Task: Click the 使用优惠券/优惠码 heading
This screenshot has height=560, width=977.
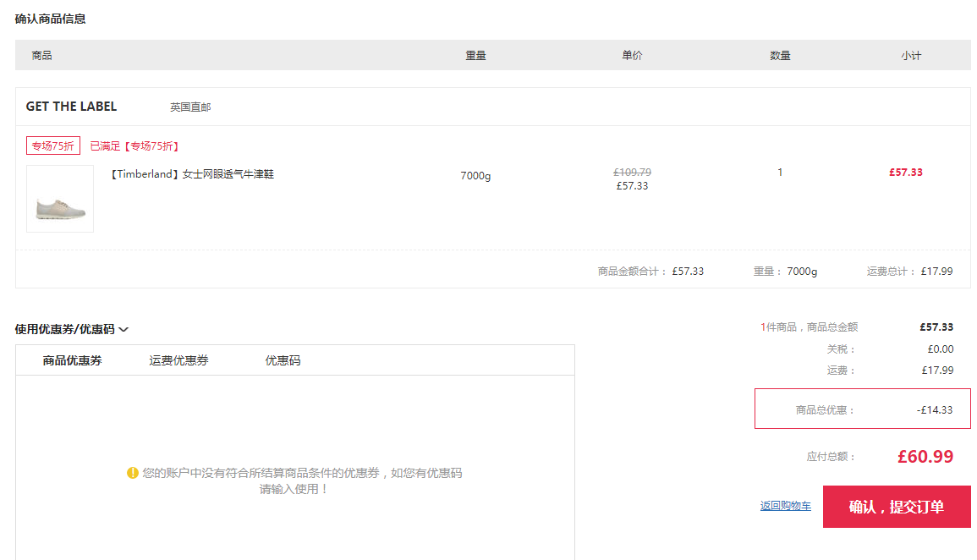Action: [x=65, y=329]
